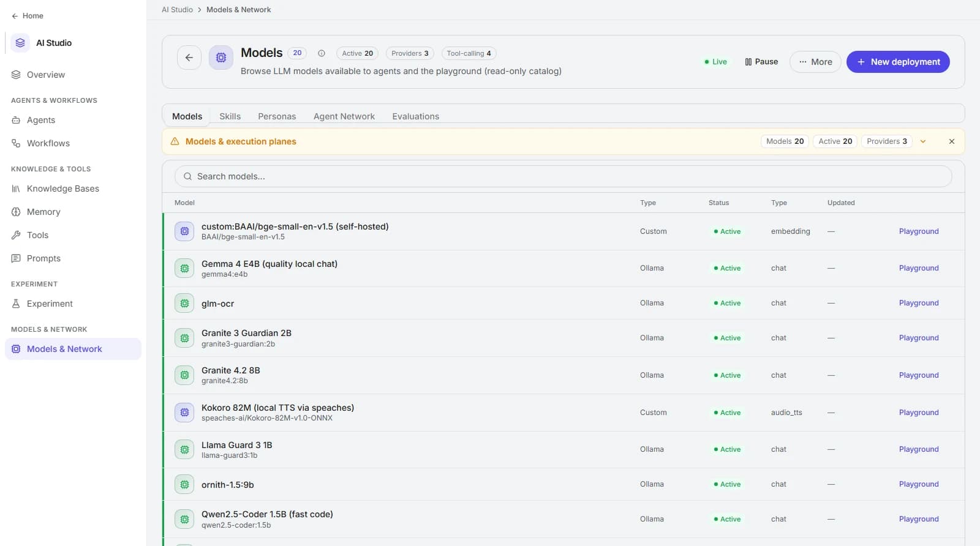The image size is (980, 546).
Task: Open Playground for ornith-1.5:9b
Action: tap(919, 484)
